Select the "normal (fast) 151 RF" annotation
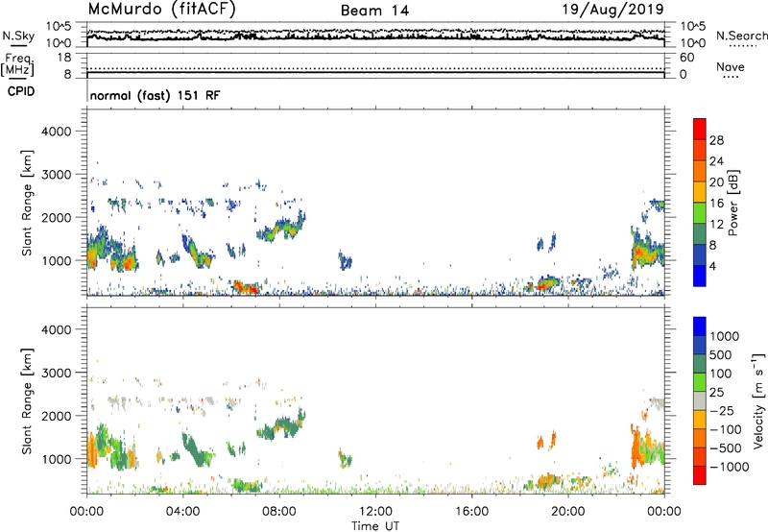The image size is (768, 532). (x=155, y=95)
